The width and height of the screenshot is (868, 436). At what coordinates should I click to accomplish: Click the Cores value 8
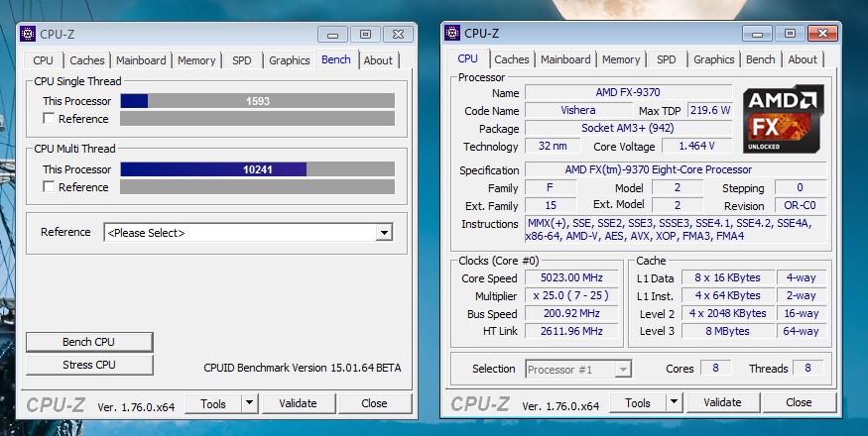(x=716, y=368)
